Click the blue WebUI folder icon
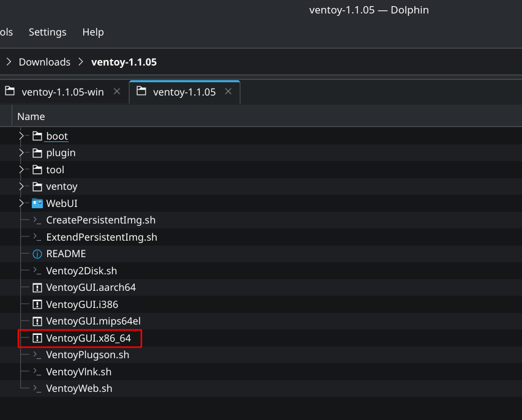 pyautogui.click(x=37, y=203)
